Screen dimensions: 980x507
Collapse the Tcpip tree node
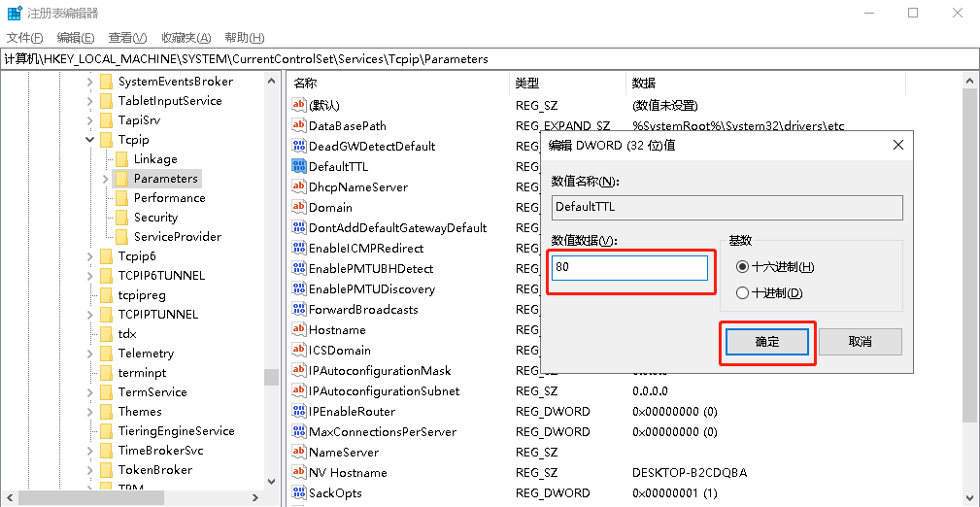click(90, 140)
